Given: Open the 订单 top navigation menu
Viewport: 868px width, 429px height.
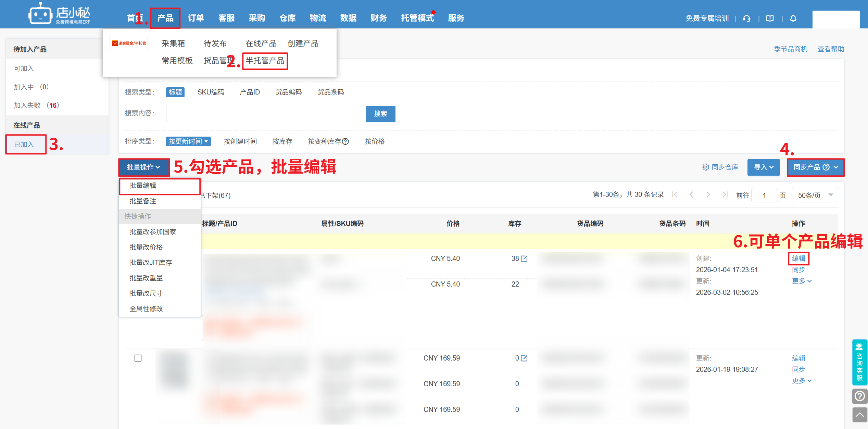Looking at the screenshot, I should (196, 18).
